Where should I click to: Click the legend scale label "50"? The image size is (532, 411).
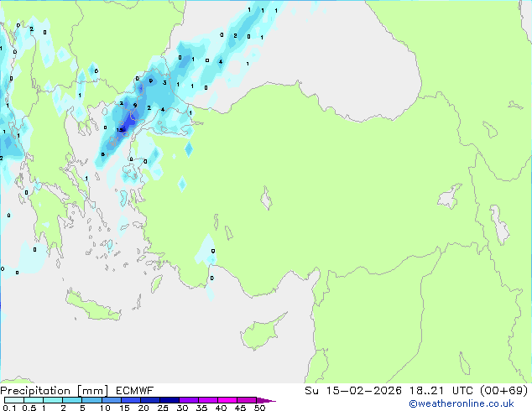[x=260, y=408]
